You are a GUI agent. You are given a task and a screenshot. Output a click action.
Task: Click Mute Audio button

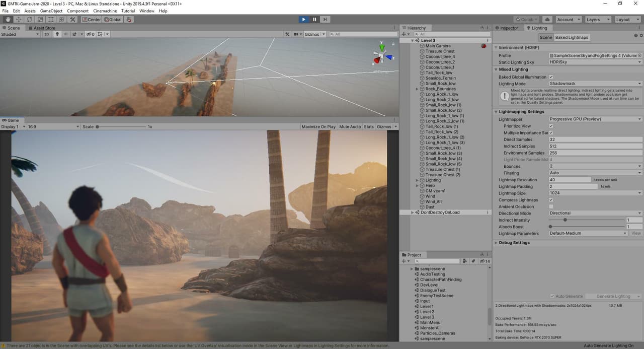[x=350, y=126]
